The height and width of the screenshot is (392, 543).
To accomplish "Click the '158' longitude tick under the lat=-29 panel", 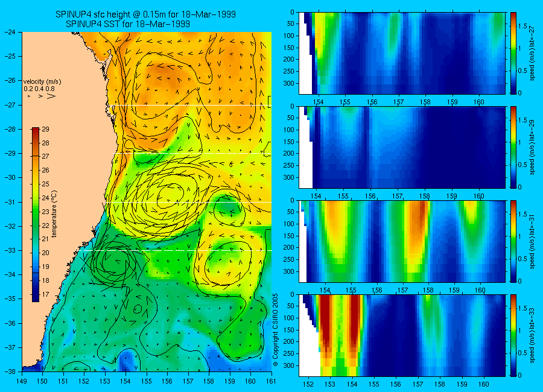I will tap(425, 197).
